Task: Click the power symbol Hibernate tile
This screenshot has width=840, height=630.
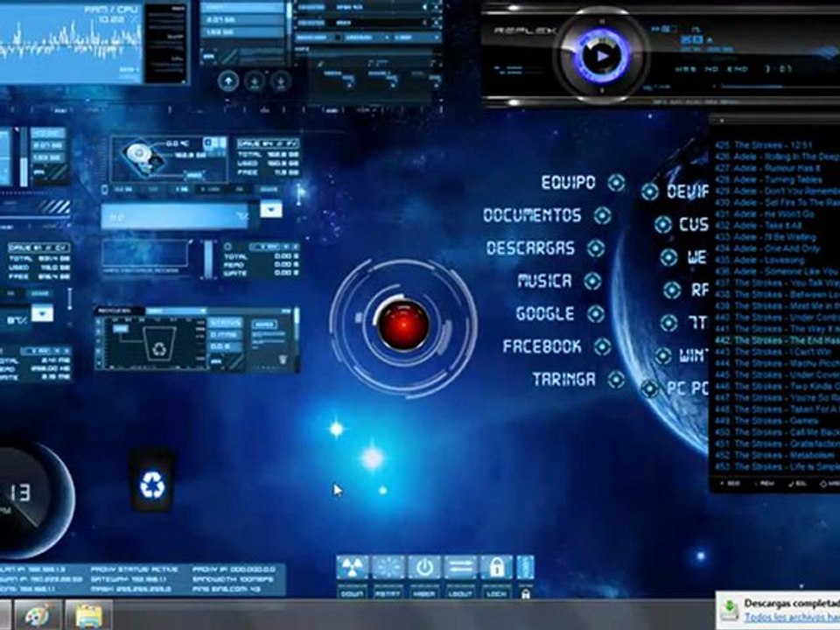Action: click(424, 568)
